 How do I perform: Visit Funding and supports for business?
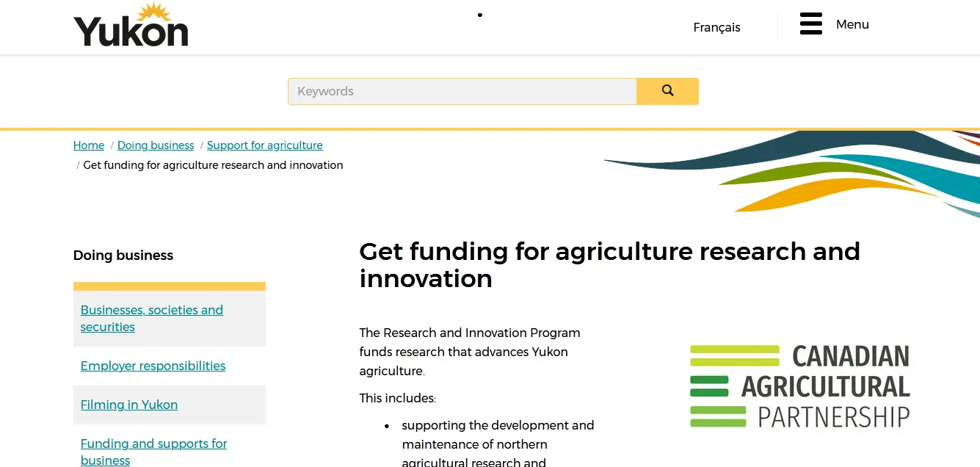point(153,452)
